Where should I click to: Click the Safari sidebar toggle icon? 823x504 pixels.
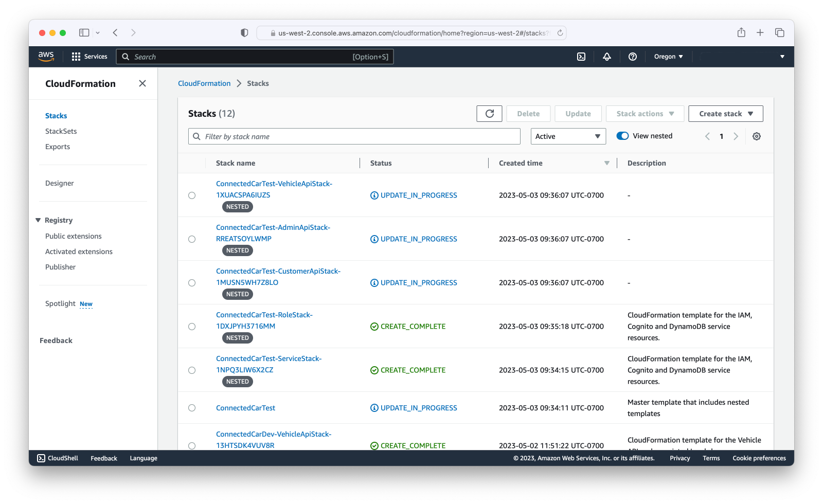pos(84,32)
